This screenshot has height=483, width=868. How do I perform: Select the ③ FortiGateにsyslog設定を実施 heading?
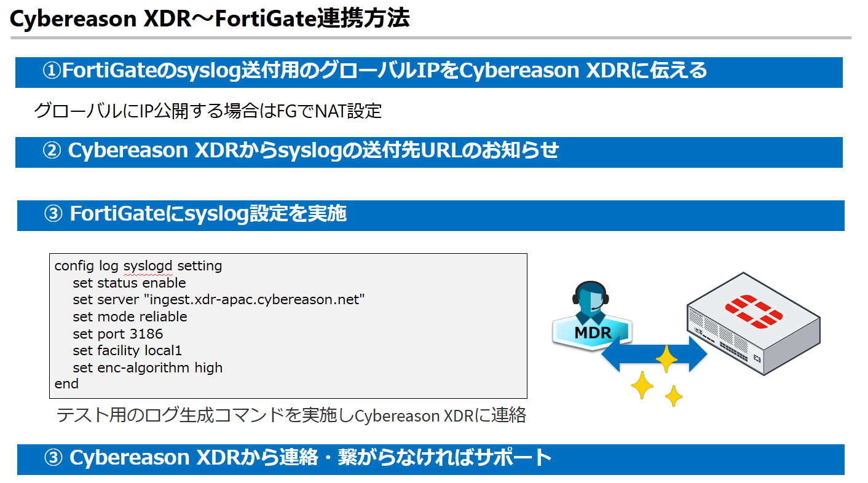click(x=431, y=215)
